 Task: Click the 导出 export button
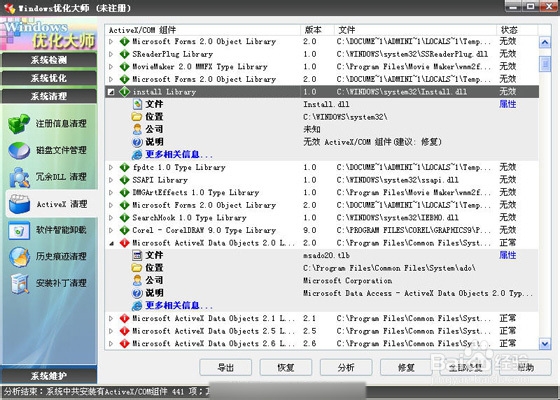(226, 367)
